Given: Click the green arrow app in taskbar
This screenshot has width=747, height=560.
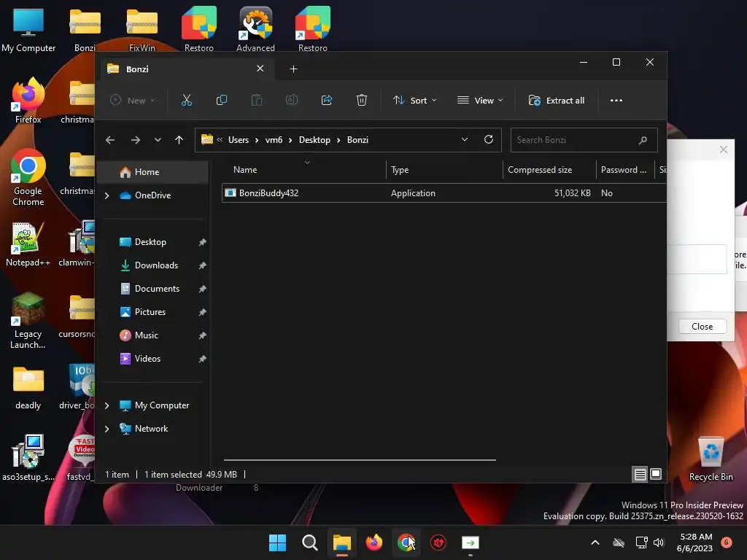Looking at the screenshot, I should 471,542.
